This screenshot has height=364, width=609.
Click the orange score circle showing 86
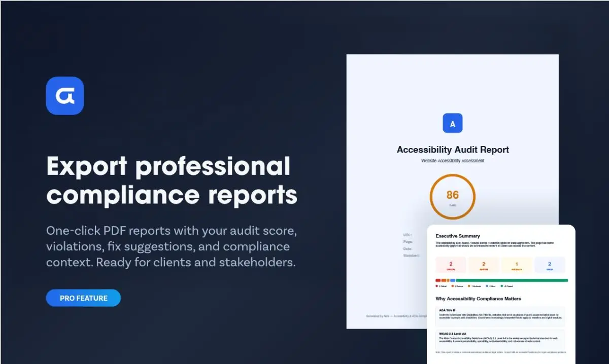(452, 197)
